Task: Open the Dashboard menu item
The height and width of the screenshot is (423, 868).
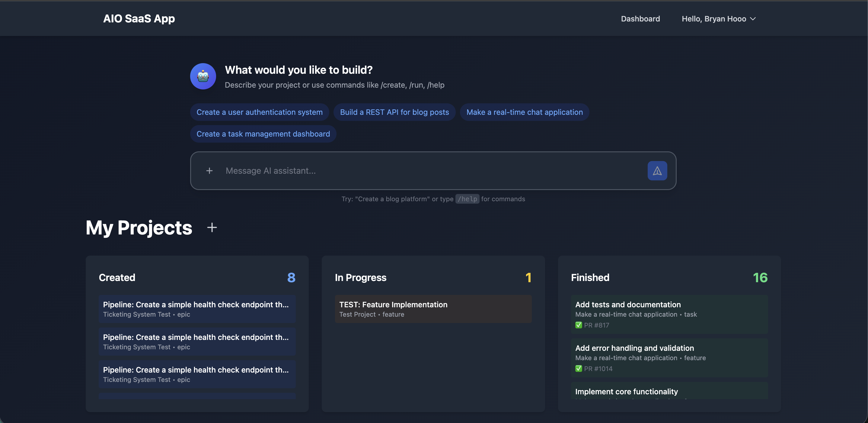Action: (x=640, y=19)
